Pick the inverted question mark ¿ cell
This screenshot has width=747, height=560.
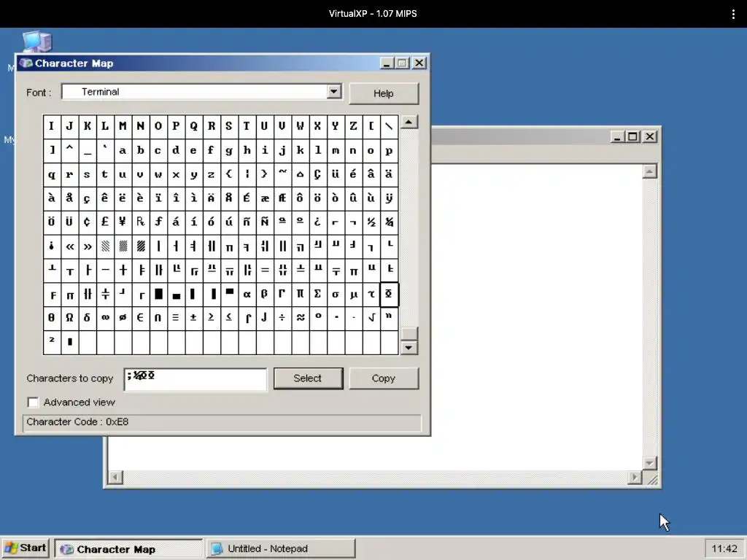tap(318, 222)
